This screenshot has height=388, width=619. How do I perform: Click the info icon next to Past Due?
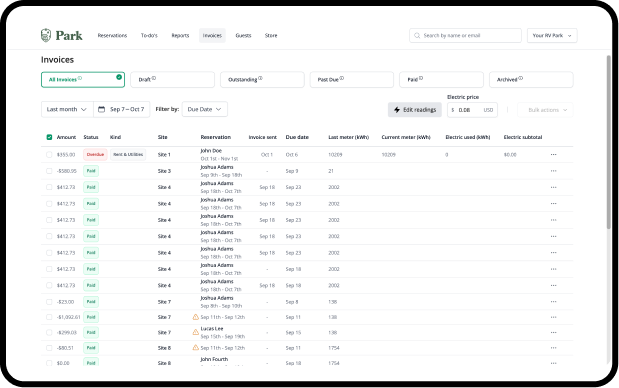tap(342, 78)
